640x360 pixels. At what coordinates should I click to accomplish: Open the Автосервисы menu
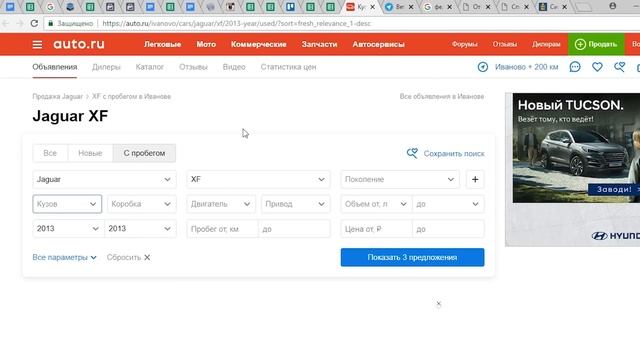coord(378,44)
